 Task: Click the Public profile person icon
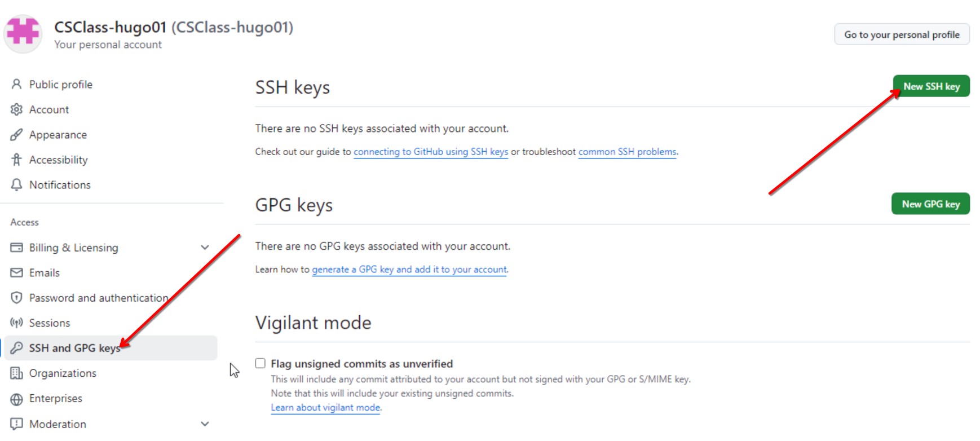coord(17,84)
